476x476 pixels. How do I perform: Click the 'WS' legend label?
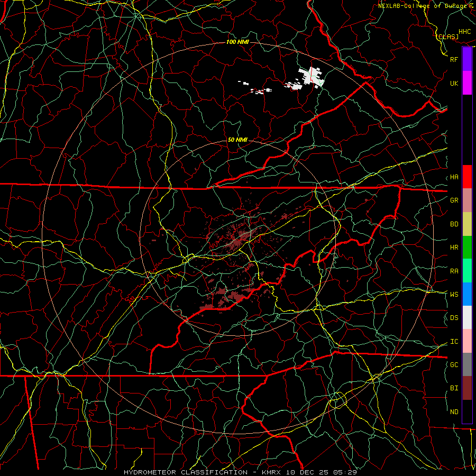coord(454,295)
